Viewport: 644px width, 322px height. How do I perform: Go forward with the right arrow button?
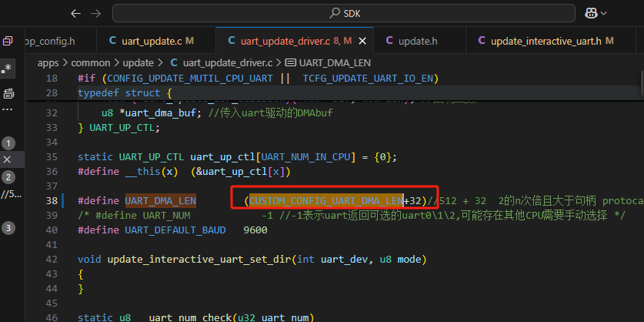(95, 14)
